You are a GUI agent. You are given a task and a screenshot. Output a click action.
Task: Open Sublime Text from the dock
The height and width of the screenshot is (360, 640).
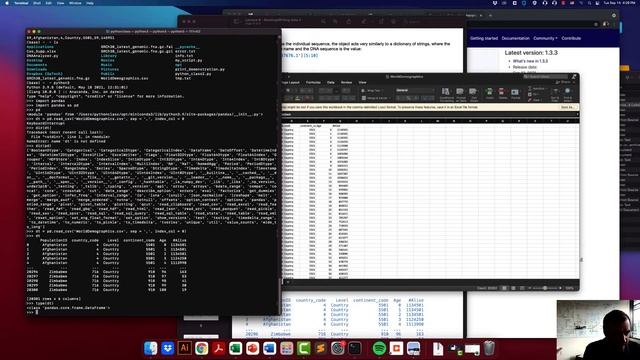point(320,348)
